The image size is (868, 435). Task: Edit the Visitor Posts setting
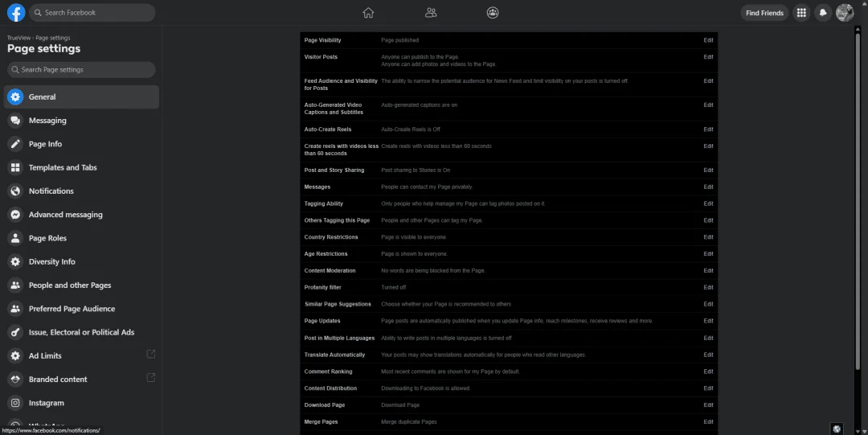point(708,56)
